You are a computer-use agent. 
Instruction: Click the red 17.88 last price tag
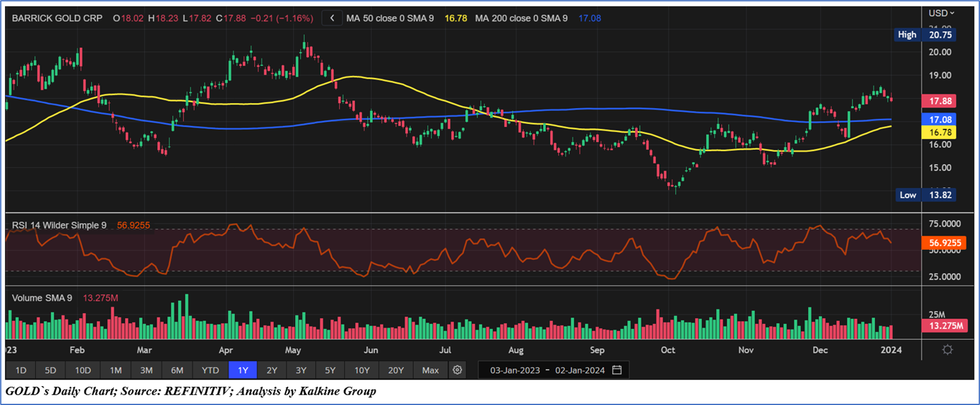point(939,101)
